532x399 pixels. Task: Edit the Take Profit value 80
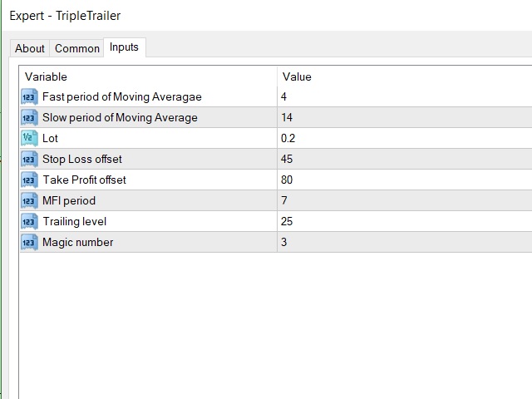pyautogui.click(x=405, y=180)
